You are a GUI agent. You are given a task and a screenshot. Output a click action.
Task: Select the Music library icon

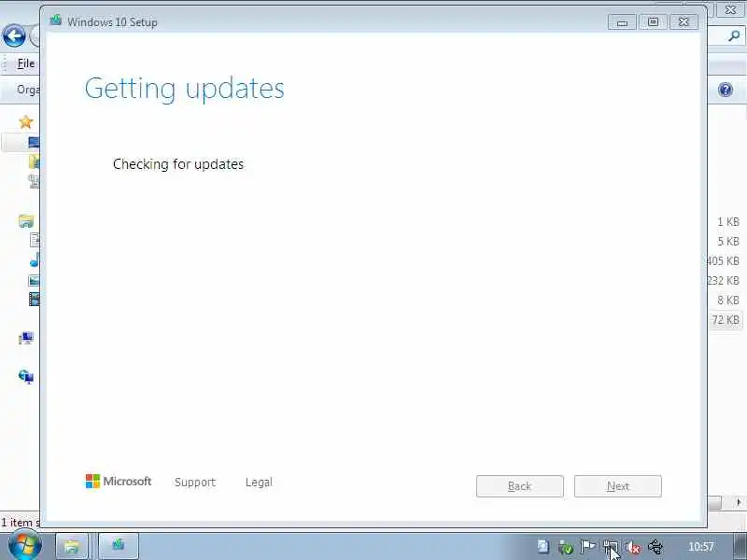[35, 260]
